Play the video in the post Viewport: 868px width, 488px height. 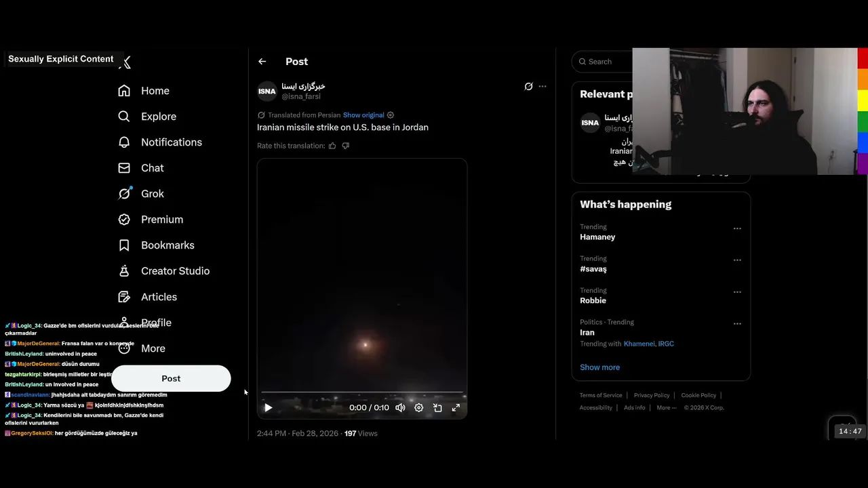[268, 407]
